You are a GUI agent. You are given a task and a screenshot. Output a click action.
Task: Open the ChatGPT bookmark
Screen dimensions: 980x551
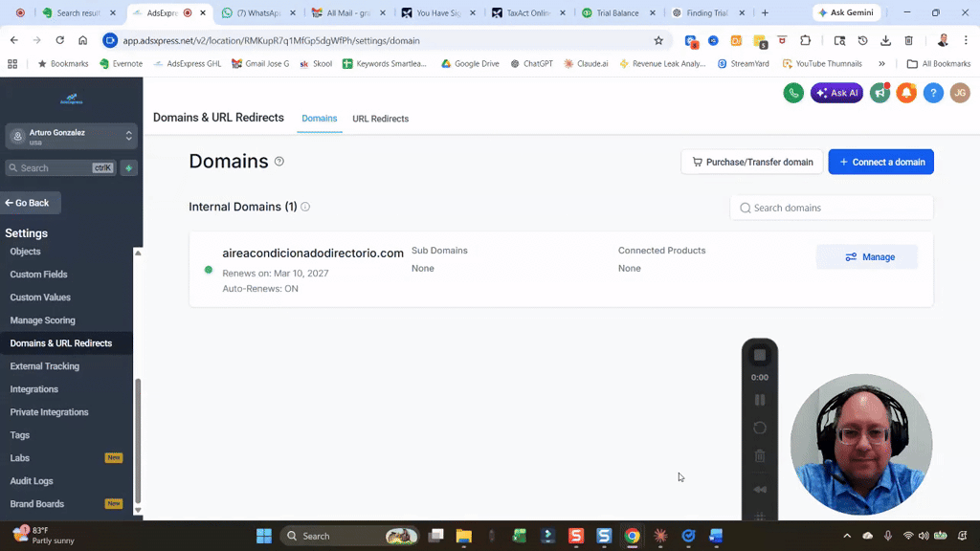[532, 64]
